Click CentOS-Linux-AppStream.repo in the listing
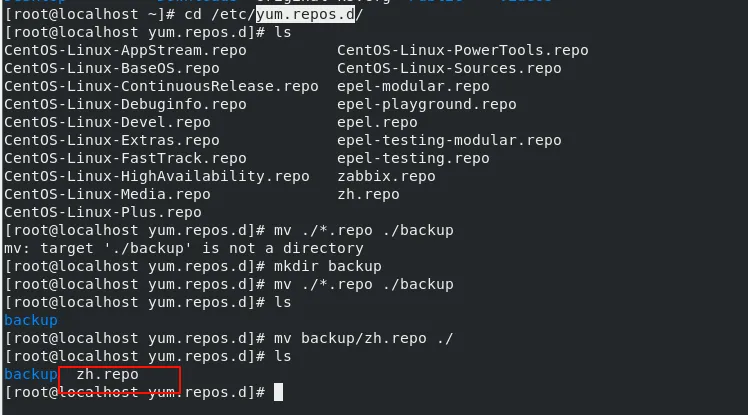Image resolution: width=748 pixels, height=415 pixels. pyautogui.click(x=125, y=50)
